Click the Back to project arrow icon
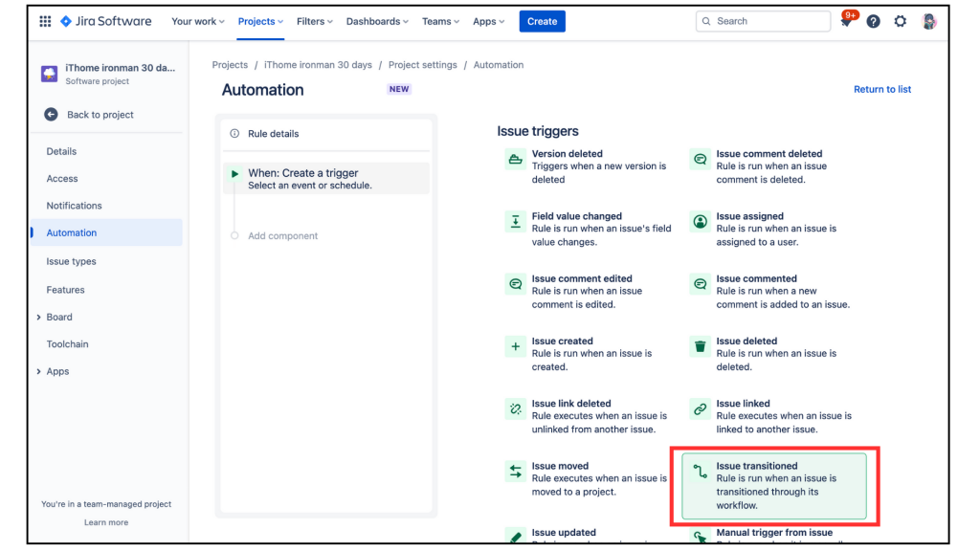Viewport: 980px width, 551px height. [52, 115]
